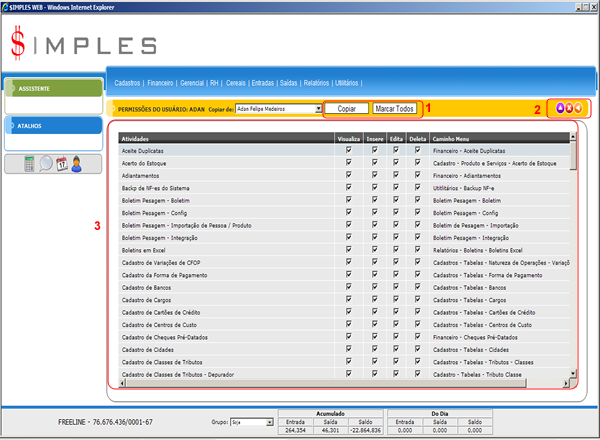Click the user person icon in sidebar
Viewport: 600px width, 440px height.
pyautogui.click(x=76, y=164)
